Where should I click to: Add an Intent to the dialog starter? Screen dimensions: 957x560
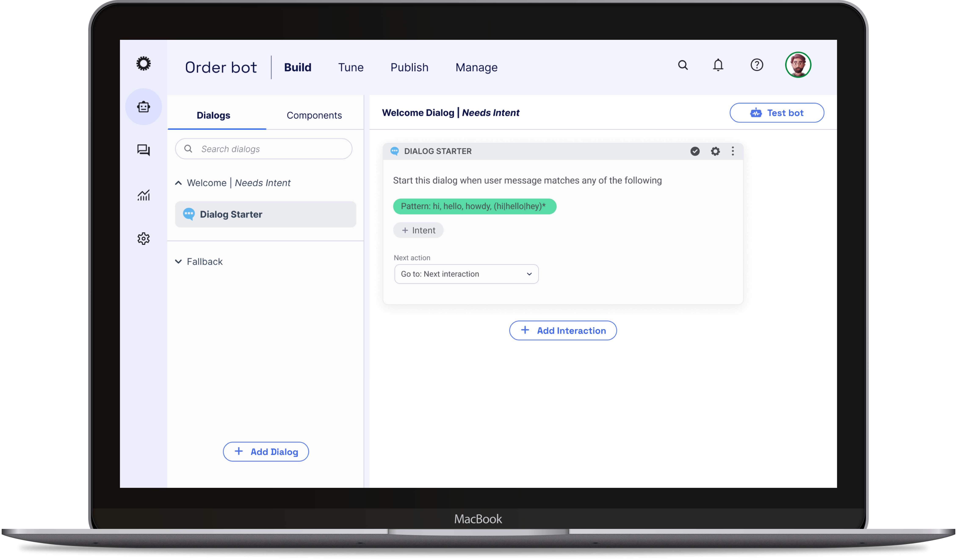pyautogui.click(x=418, y=230)
